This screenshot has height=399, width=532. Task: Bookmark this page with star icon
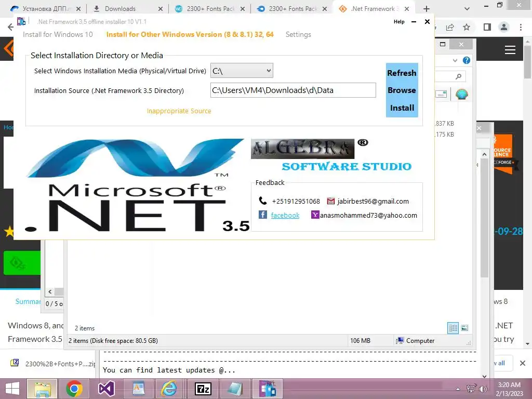[x=467, y=27]
